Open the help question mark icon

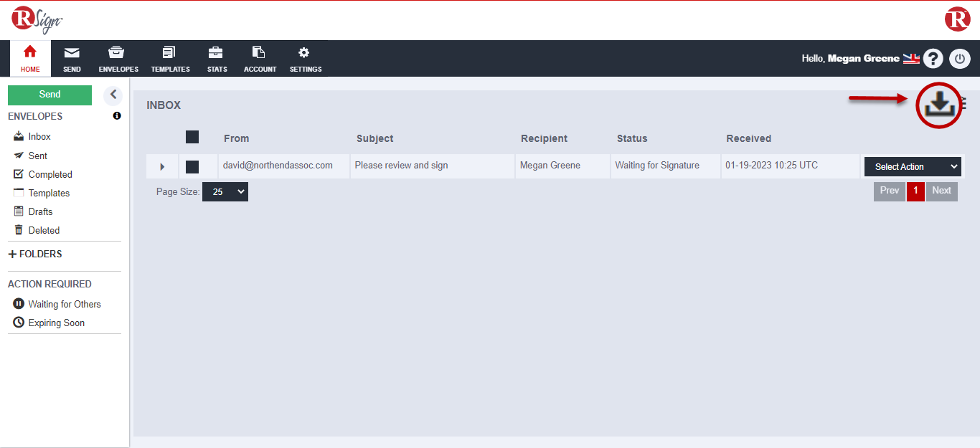click(933, 59)
